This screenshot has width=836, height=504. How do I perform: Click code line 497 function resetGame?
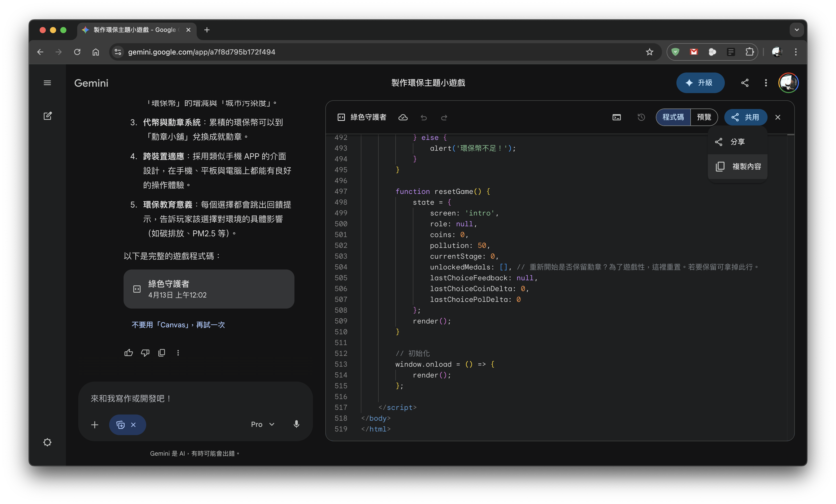[x=443, y=192]
